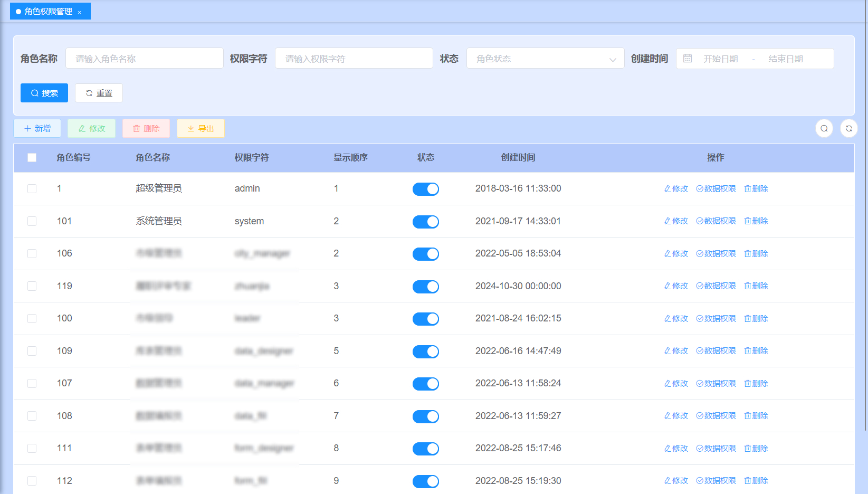Disable the status switch for role 119
This screenshot has height=494, width=868.
pos(425,287)
